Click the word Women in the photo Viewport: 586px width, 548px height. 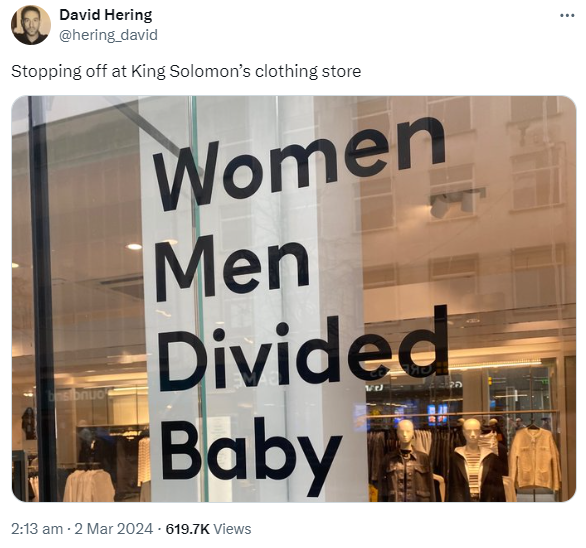coord(299,164)
